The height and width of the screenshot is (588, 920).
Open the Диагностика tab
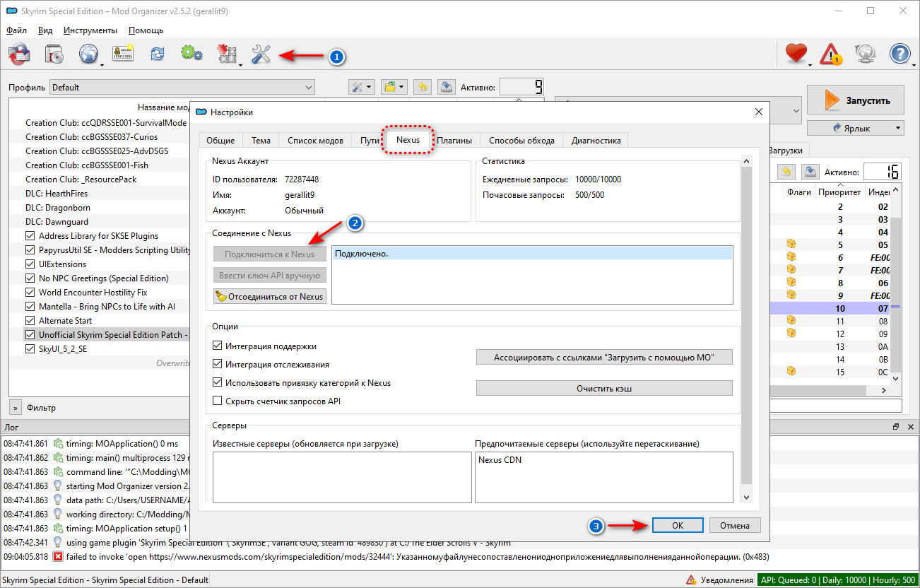pos(596,140)
